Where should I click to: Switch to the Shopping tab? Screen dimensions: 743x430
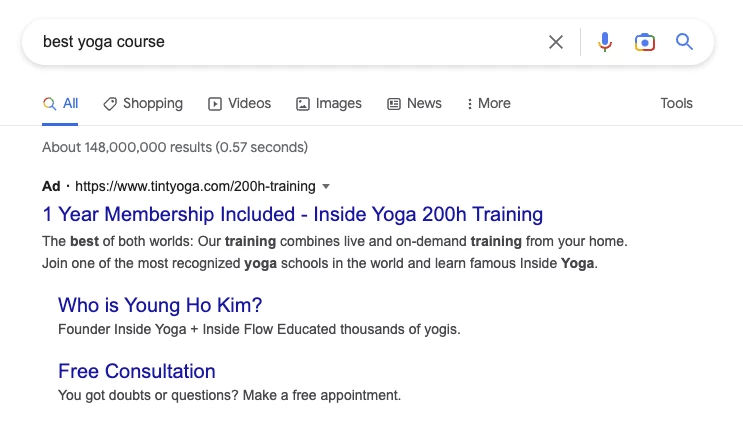click(152, 103)
